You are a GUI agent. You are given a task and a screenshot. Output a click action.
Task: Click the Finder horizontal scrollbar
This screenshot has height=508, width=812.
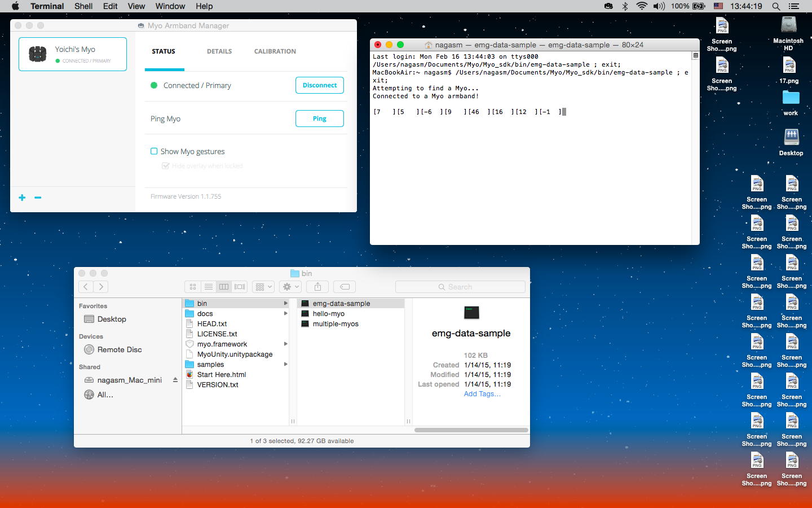(471, 430)
